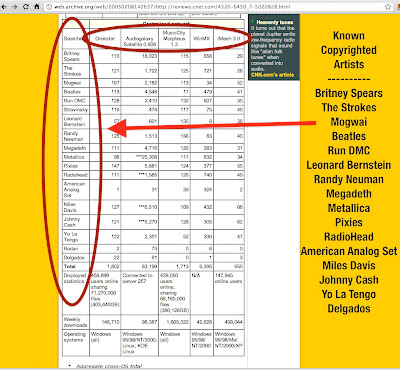Go back using browser back arrow

point(5,6)
